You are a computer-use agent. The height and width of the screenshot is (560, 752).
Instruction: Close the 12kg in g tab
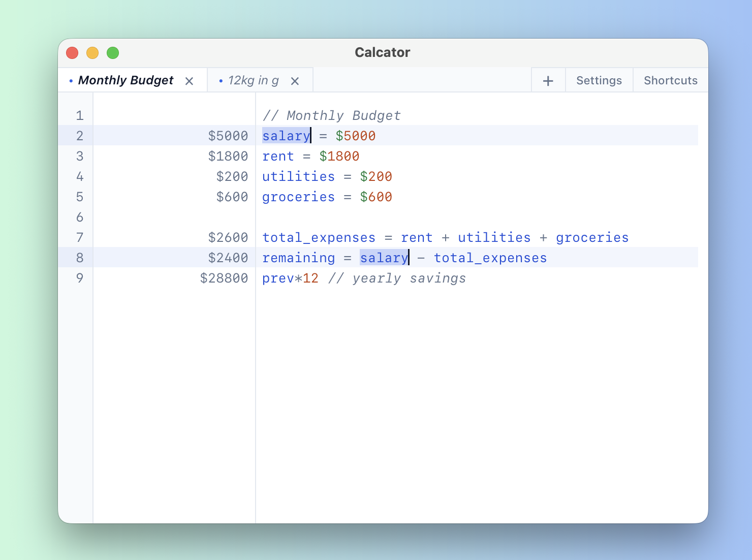295,80
